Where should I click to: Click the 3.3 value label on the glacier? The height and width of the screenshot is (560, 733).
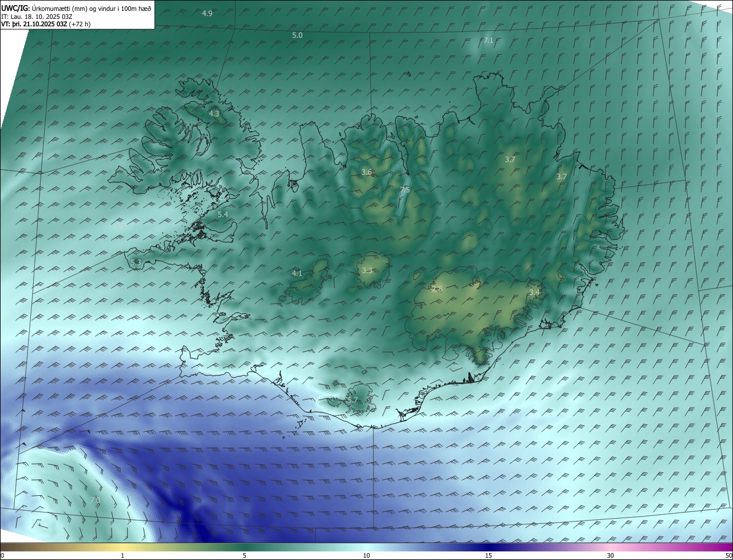(367, 271)
